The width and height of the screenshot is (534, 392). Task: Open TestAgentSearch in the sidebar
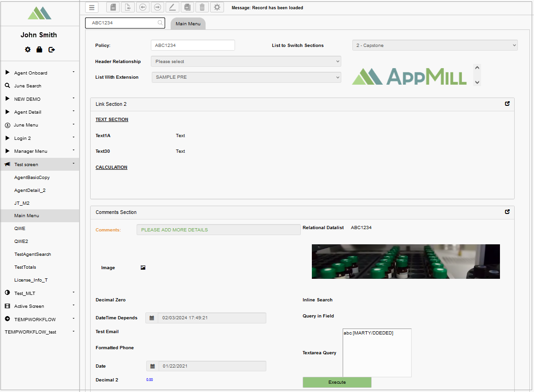(x=33, y=254)
